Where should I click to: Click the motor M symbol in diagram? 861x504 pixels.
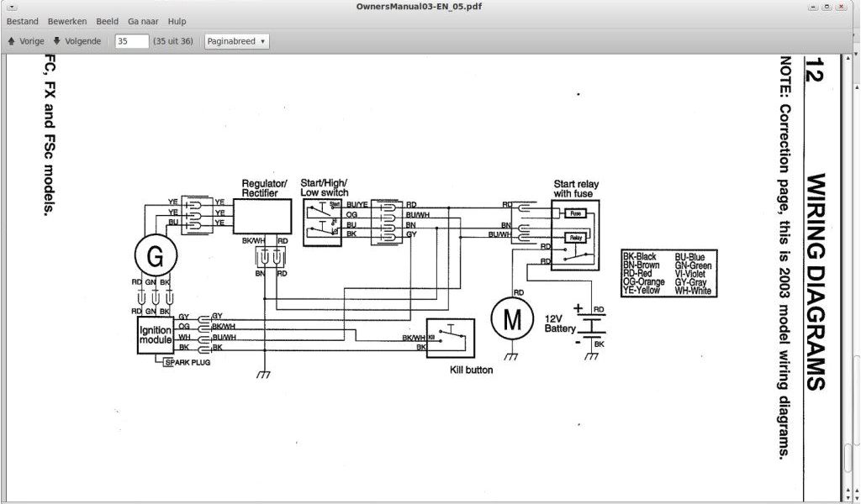(512, 319)
